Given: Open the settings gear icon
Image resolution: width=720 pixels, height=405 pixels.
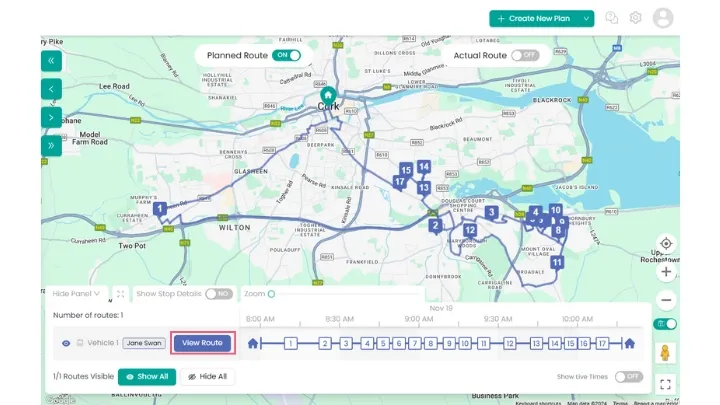Looking at the screenshot, I should [x=635, y=18].
